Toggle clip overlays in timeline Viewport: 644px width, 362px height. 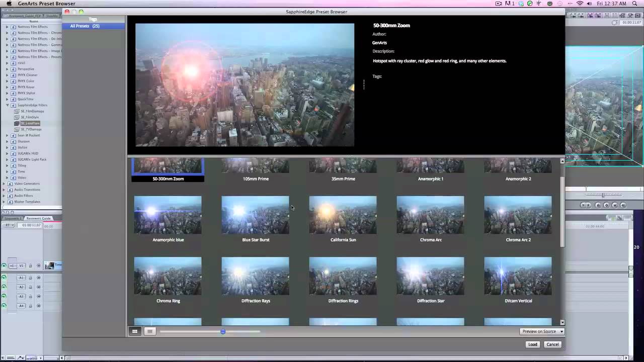pos(21,357)
